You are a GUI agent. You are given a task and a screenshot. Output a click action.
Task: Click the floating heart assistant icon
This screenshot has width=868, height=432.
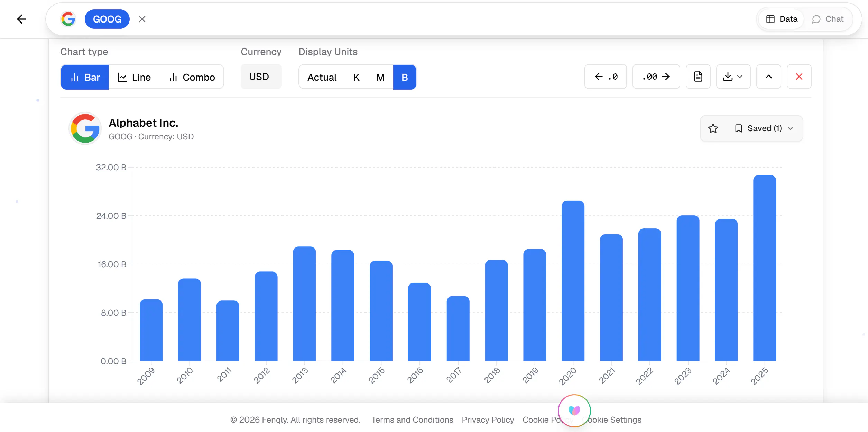(574, 411)
